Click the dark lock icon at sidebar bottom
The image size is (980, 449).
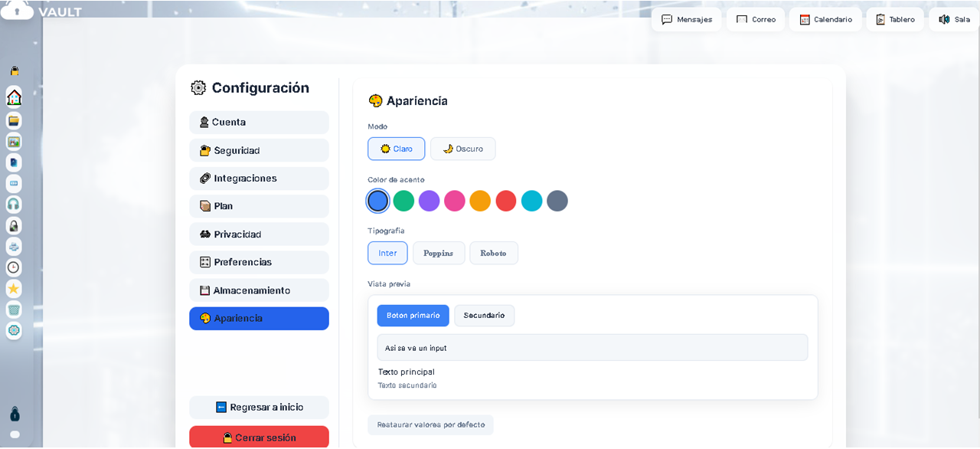15,414
